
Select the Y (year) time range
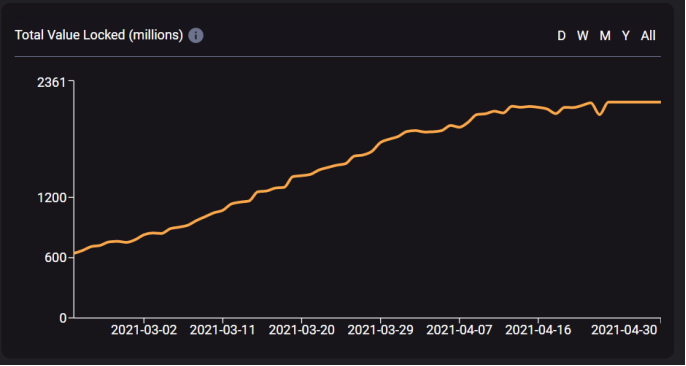(x=626, y=36)
